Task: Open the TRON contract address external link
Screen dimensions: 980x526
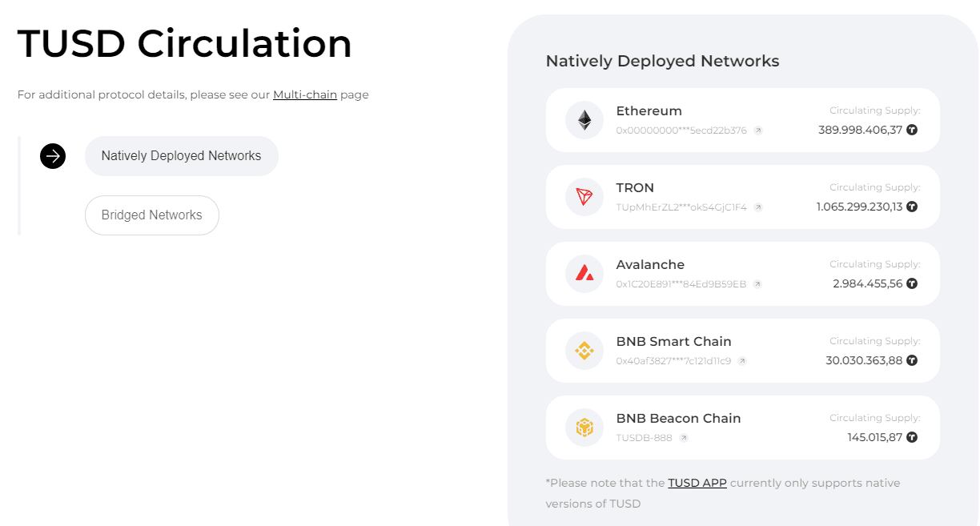Action: 759,207
